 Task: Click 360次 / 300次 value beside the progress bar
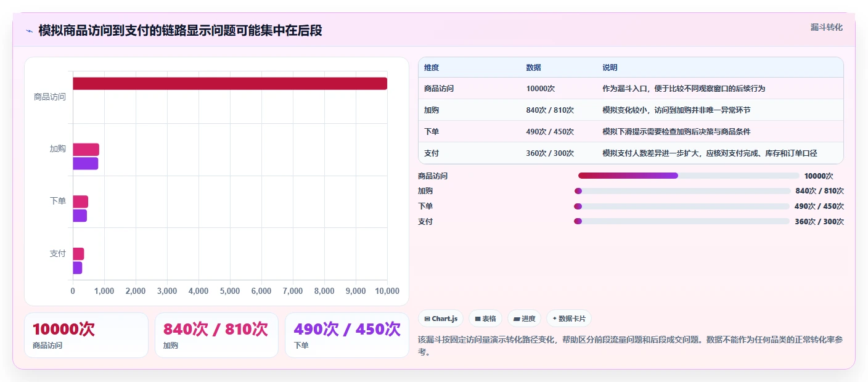pyautogui.click(x=819, y=222)
